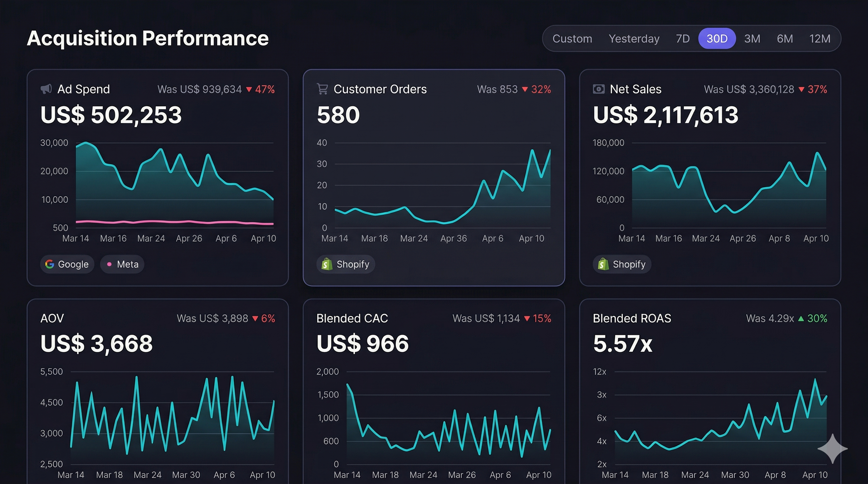
Task: Click the AOV line chart
Action: click(x=172, y=418)
